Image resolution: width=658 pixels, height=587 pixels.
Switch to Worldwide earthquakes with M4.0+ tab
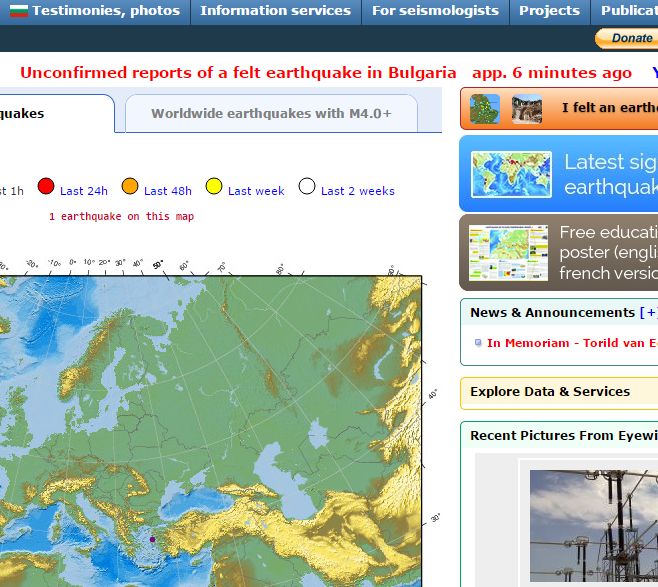271,113
